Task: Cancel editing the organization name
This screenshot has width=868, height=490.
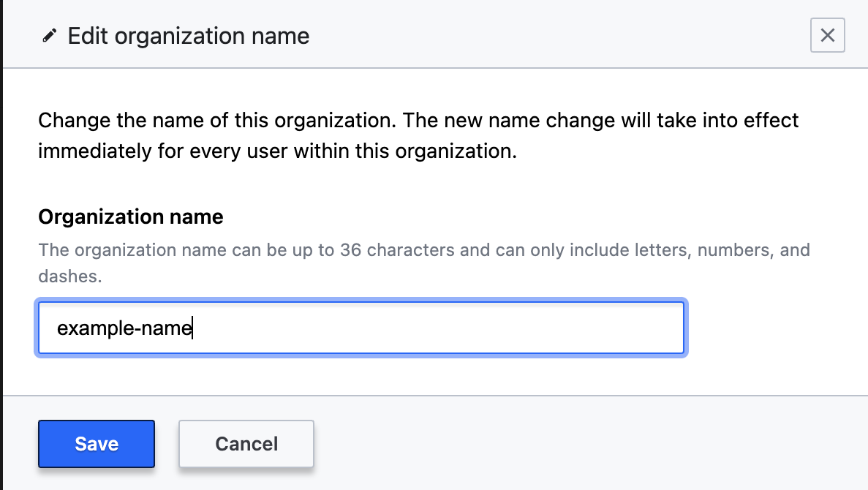Action: pos(246,444)
